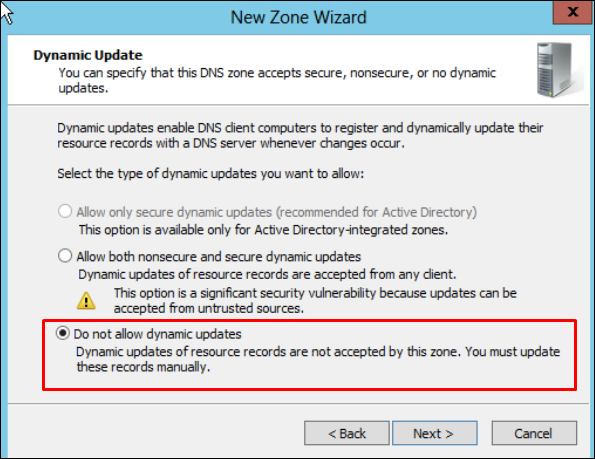Click the 'accepted from any client' description
Viewport: 595px width, 459px height.
(x=267, y=274)
